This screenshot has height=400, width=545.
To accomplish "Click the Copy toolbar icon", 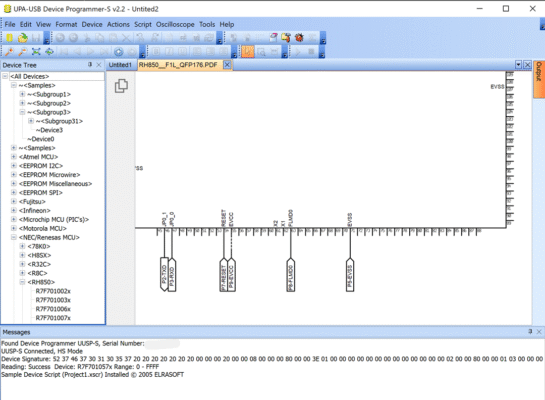I will pyautogui.click(x=100, y=38).
